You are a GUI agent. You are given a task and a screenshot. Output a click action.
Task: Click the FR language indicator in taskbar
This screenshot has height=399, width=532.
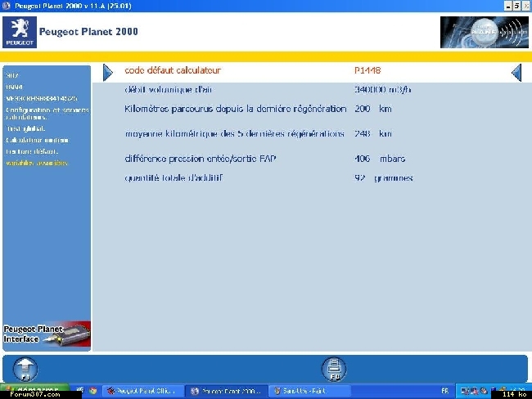coord(444,391)
